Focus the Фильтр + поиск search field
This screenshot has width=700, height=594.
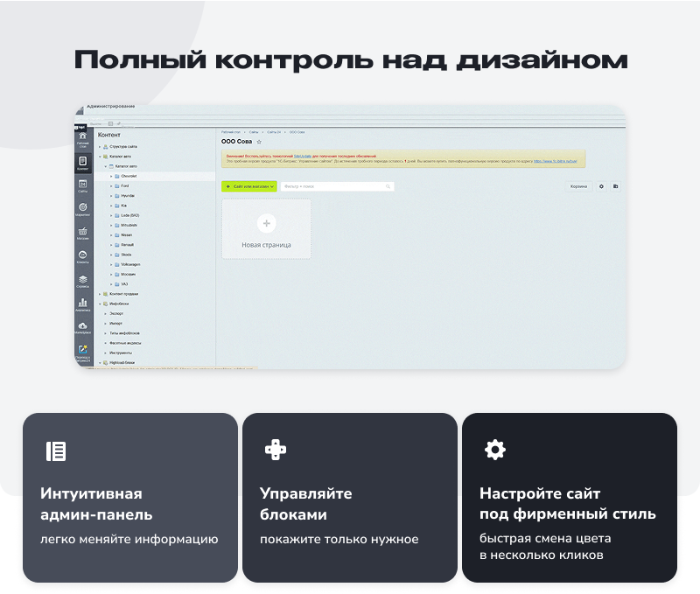tap(337, 186)
